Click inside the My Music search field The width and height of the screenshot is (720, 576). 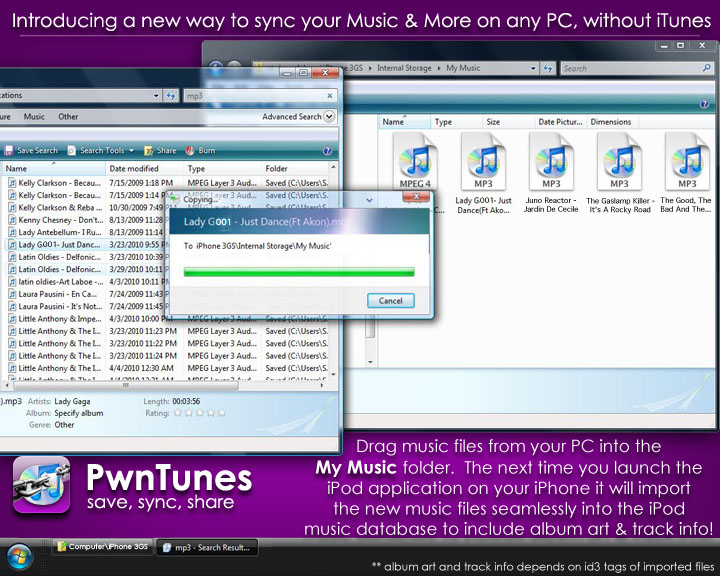pos(630,68)
